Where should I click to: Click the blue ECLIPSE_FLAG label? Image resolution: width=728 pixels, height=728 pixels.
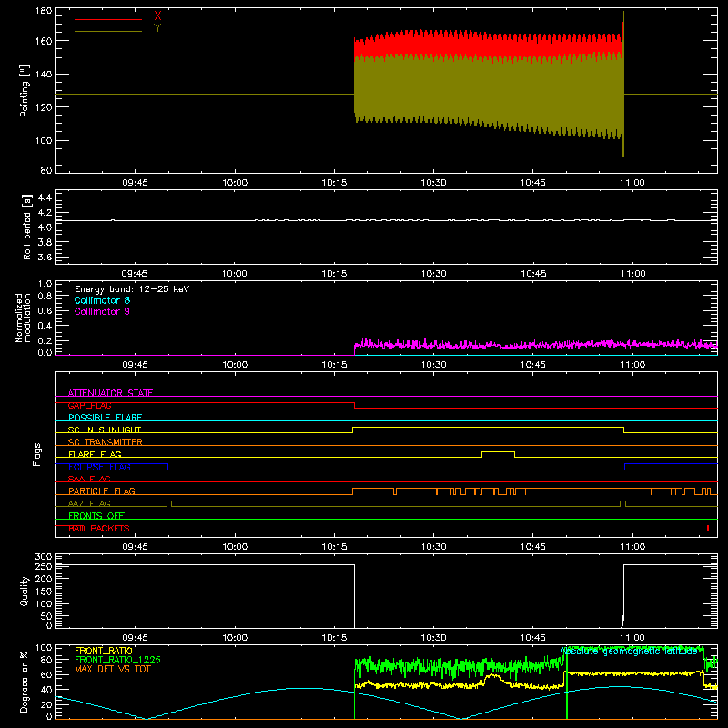(x=99, y=467)
